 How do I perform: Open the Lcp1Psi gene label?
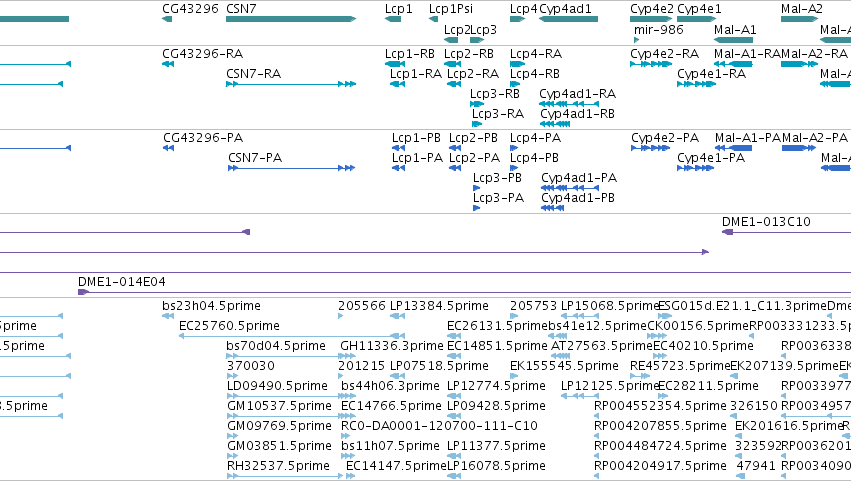pyautogui.click(x=450, y=9)
